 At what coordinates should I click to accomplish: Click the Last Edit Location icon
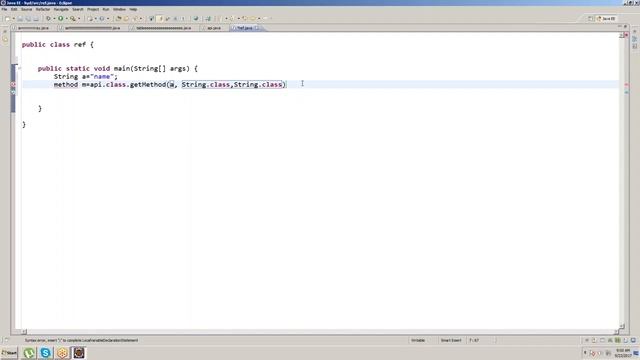click(x=244, y=18)
